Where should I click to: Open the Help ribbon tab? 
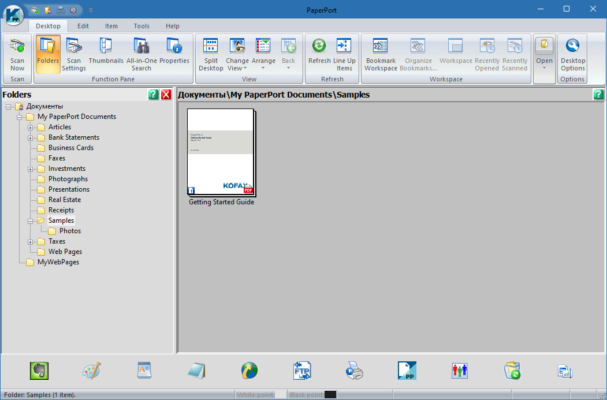172,26
